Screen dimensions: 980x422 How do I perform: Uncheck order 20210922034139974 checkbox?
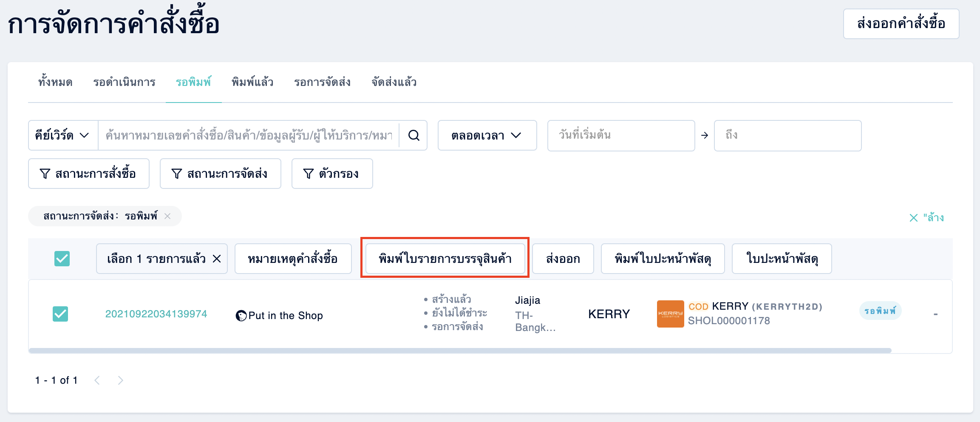(60, 314)
